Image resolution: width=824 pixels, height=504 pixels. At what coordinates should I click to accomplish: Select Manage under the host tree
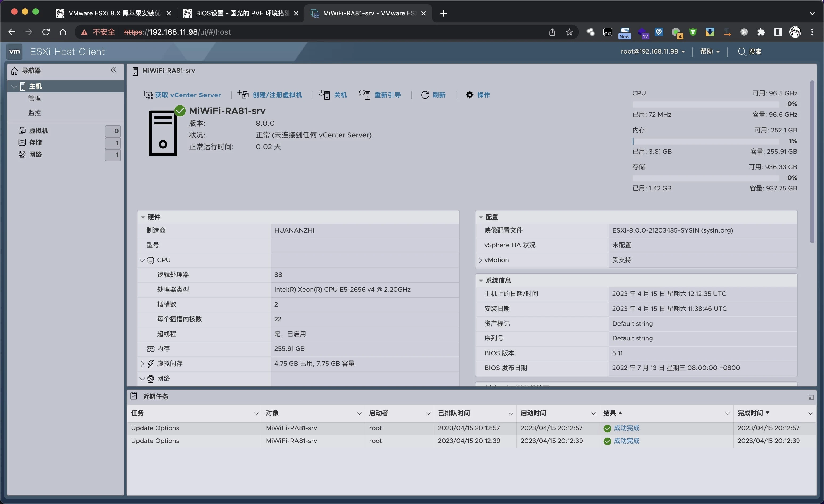[34, 99]
